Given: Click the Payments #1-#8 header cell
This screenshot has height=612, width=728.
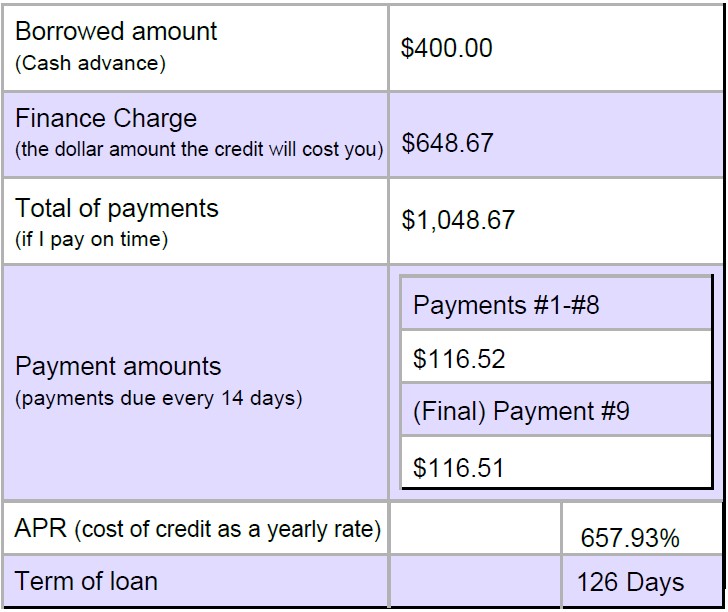Looking at the screenshot, I should 556,305.
